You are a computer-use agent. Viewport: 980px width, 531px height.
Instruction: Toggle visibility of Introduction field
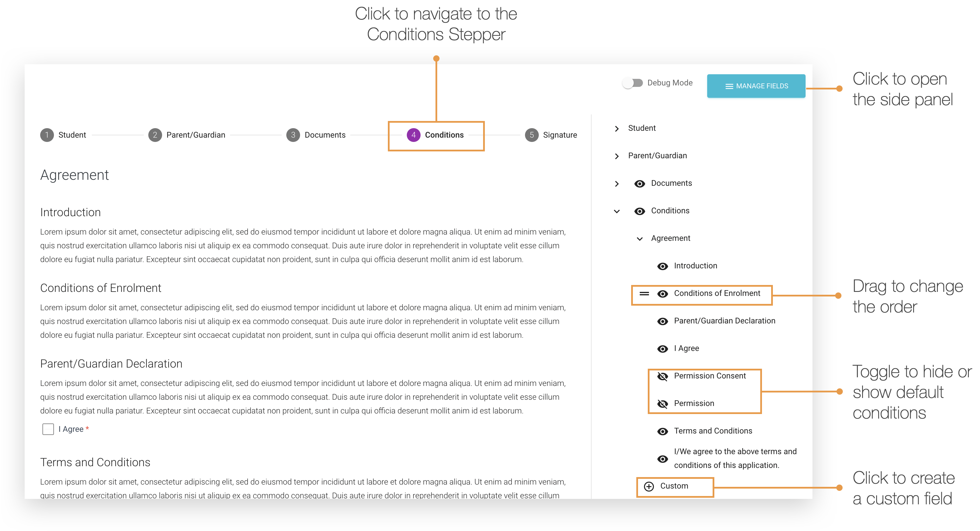pyautogui.click(x=662, y=266)
